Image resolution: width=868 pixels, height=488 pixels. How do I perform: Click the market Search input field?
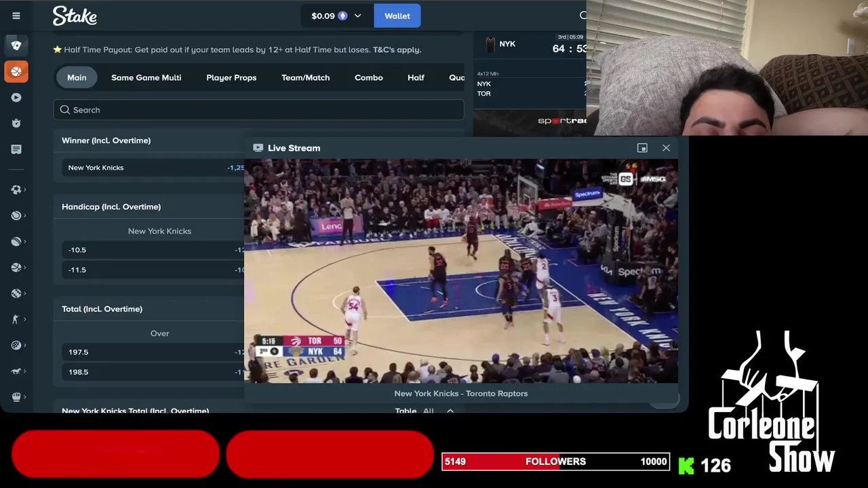(258, 110)
